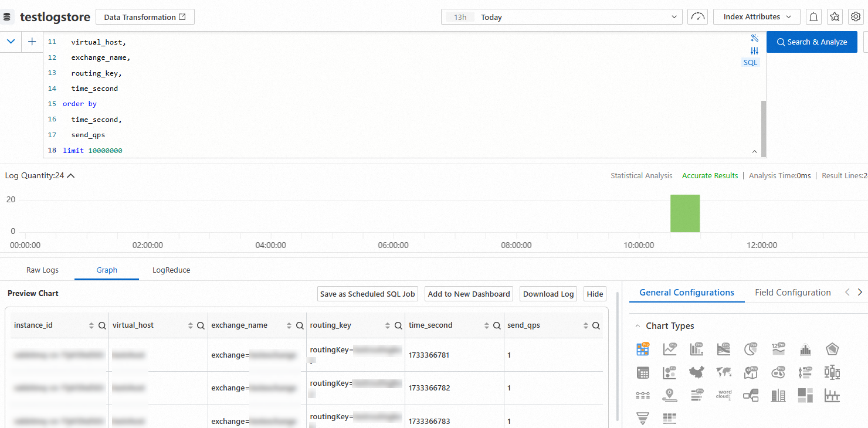Open the time range dropdown showing Today
This screenshot has height=428, width=868.
point(562,17)
